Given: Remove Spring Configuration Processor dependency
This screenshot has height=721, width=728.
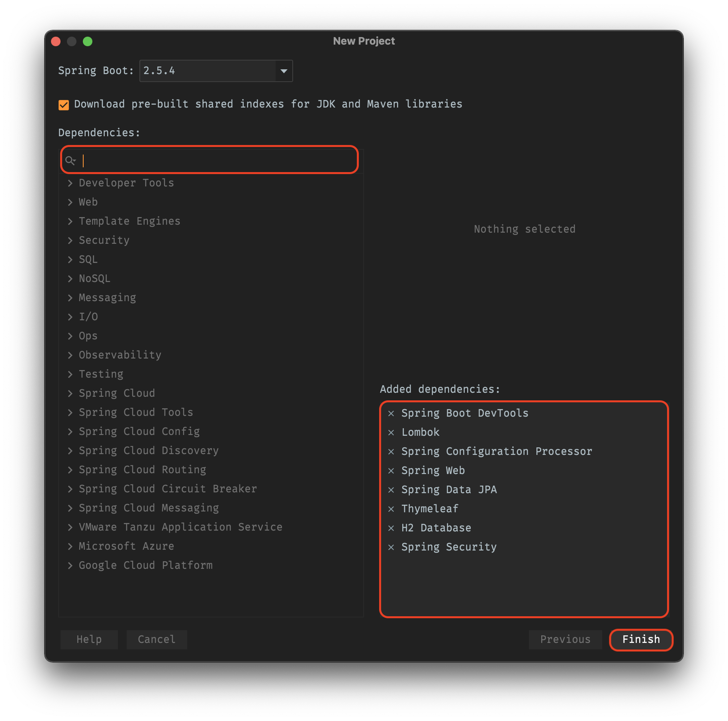Looking at the screenshot, I should (391, 452).
